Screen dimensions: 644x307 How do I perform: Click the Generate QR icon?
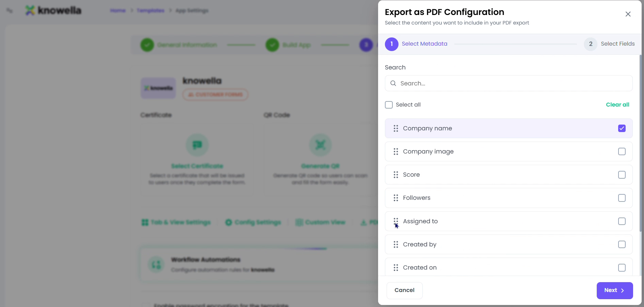(320, 145)
